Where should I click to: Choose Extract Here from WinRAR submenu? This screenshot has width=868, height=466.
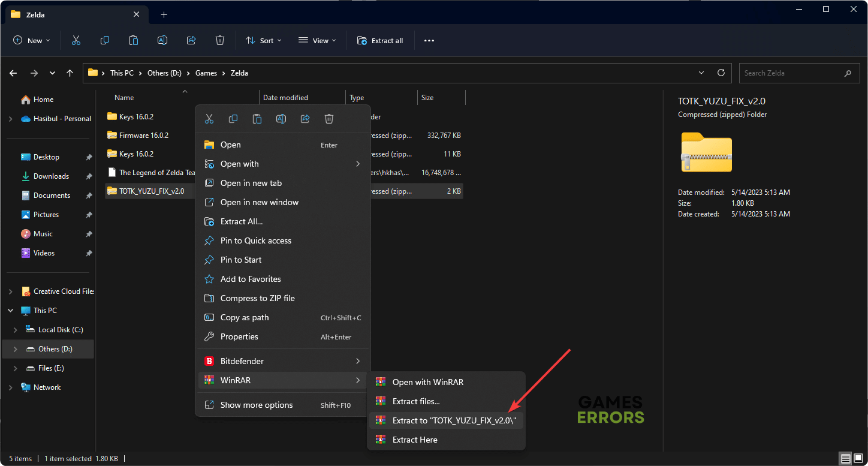click(x=414, y=440)
